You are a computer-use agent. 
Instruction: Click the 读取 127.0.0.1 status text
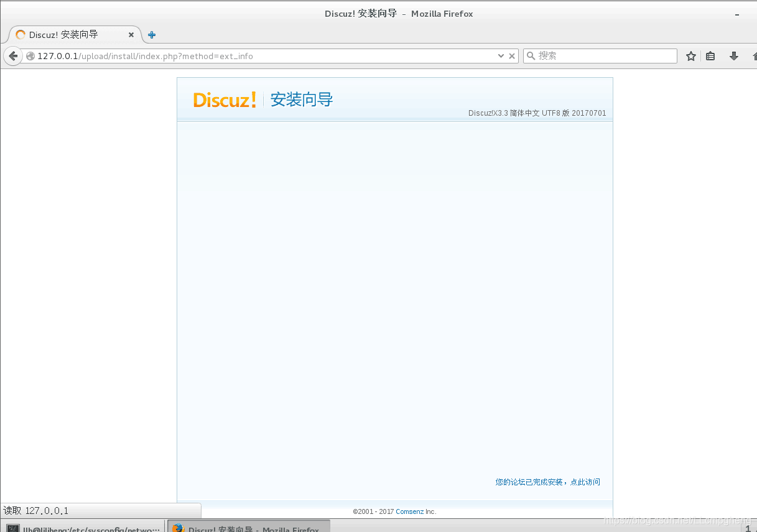click(x=36, y=511)
